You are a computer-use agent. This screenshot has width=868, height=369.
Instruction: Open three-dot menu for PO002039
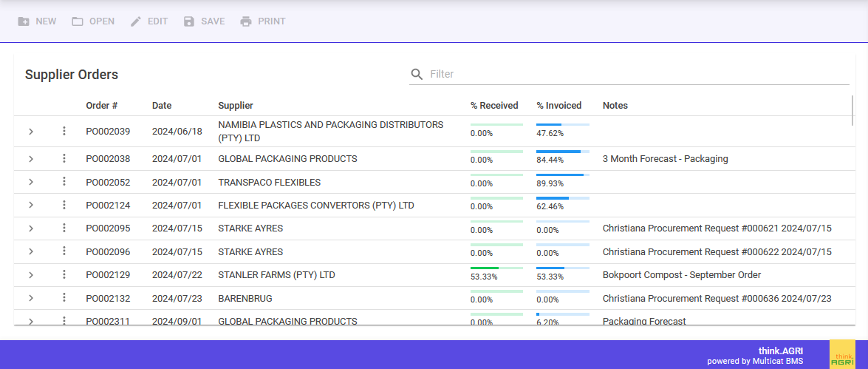pos(64,131)
